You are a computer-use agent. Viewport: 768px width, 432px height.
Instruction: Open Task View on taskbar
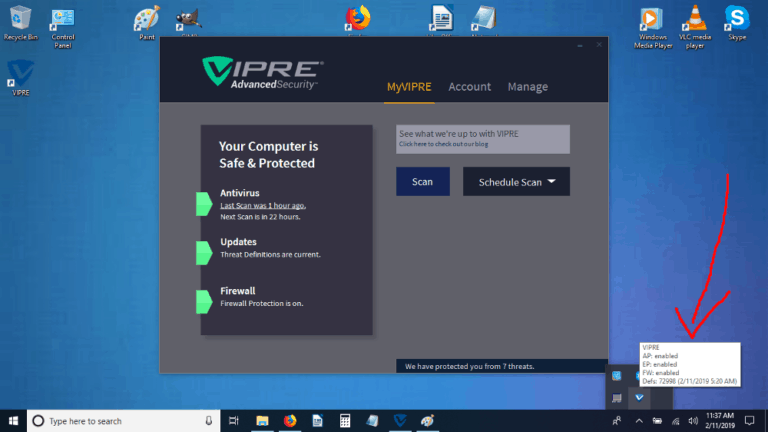[234, 421]
